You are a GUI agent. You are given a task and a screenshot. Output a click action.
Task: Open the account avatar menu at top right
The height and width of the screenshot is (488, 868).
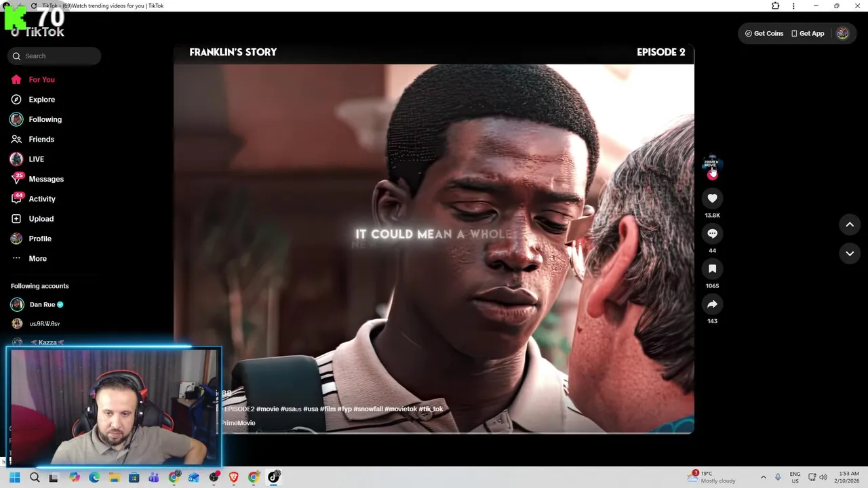pyautogui.click(x=842, y=33)
